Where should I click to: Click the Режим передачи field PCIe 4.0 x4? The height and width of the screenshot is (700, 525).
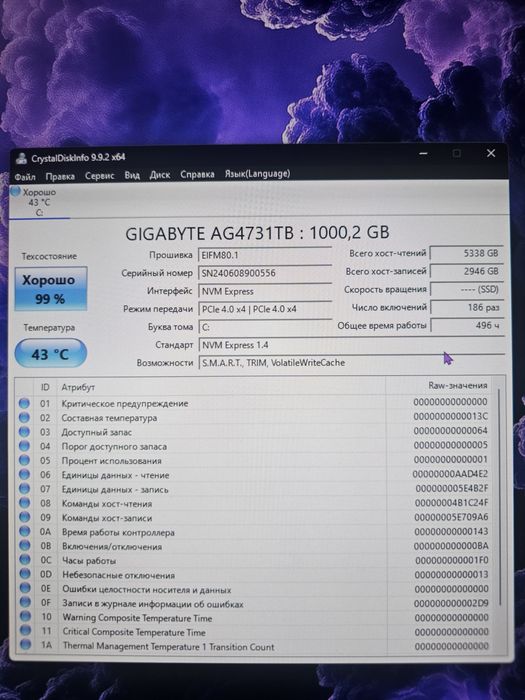pyautogui.click(x=265, y=309)
